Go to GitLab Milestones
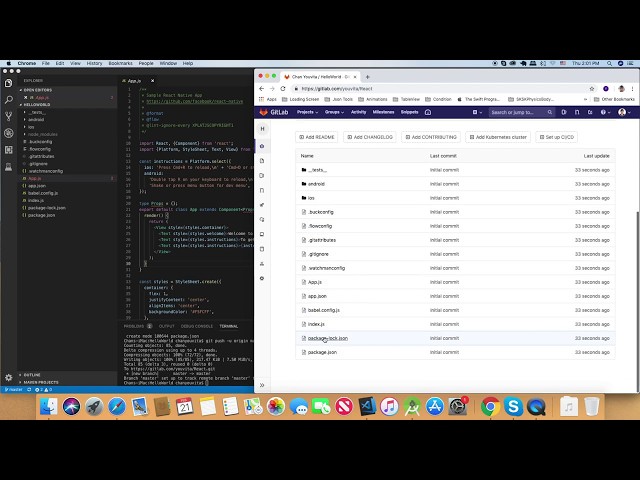Viewport: 640px width, 480px height. [383, 112]
